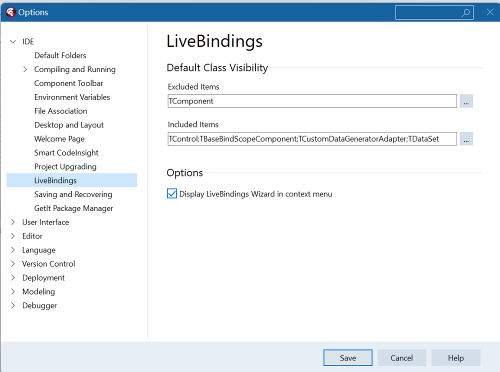Click the search magnifier icon in title bar

466,13
